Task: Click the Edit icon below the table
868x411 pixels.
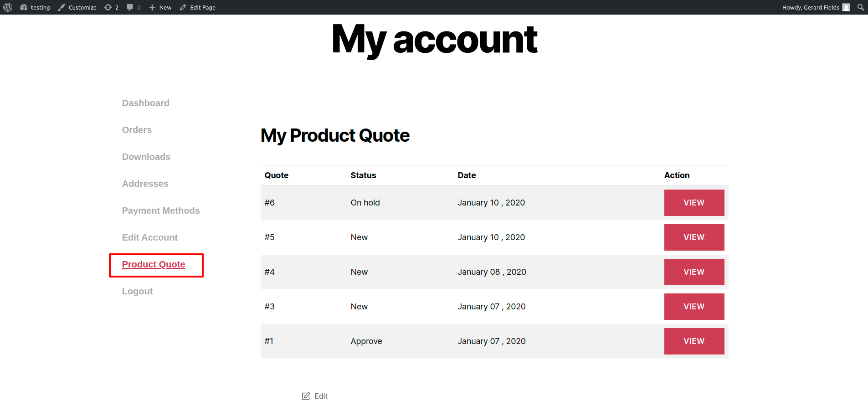Action: [x=306, y=396]
